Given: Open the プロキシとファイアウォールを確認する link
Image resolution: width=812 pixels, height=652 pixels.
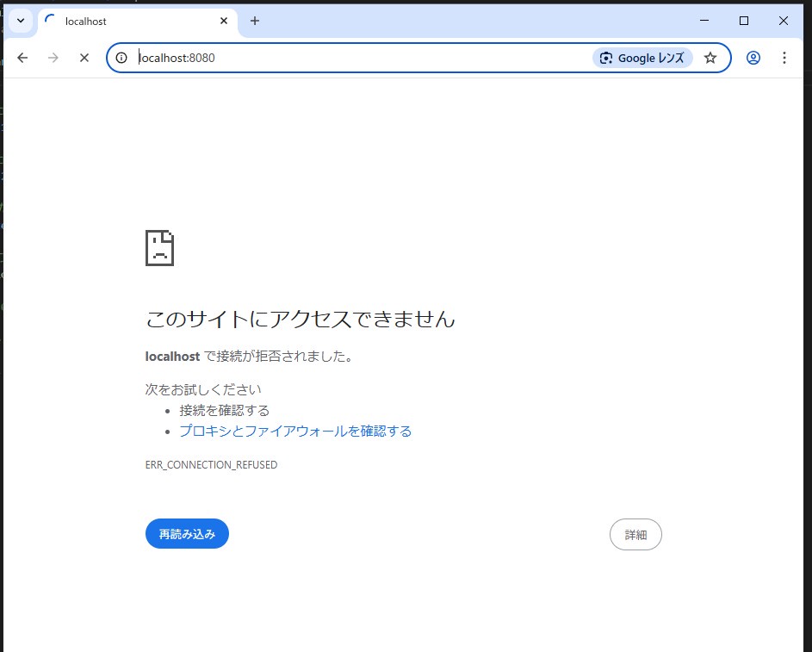Looking at the screenshot, I should pyautogui.click(x=297, y=431).
